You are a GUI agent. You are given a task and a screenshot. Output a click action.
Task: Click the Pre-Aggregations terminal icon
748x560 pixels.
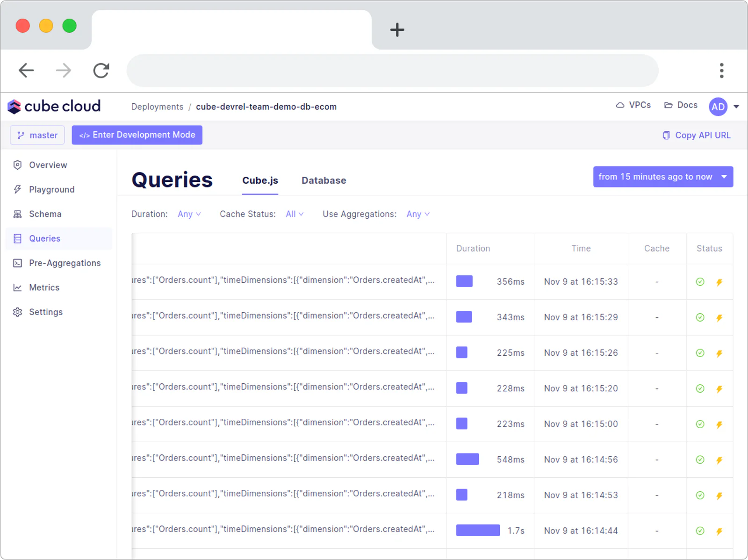pos(18,263)
